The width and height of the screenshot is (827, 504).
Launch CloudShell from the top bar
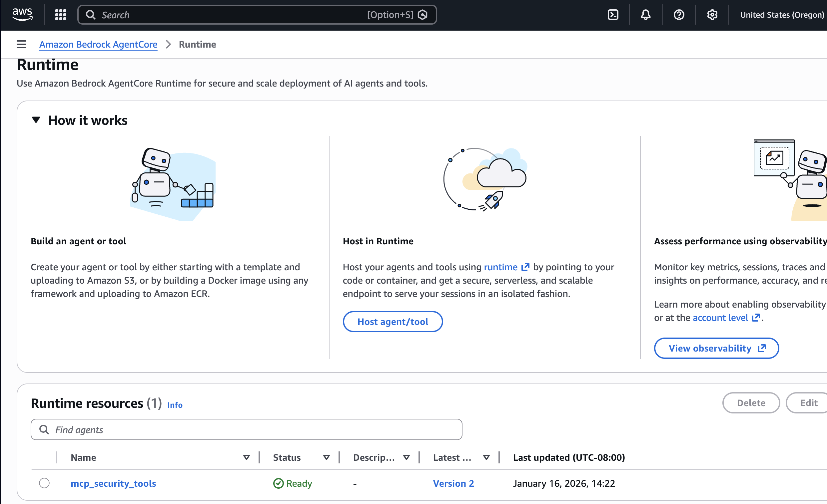tap(613, 15)
